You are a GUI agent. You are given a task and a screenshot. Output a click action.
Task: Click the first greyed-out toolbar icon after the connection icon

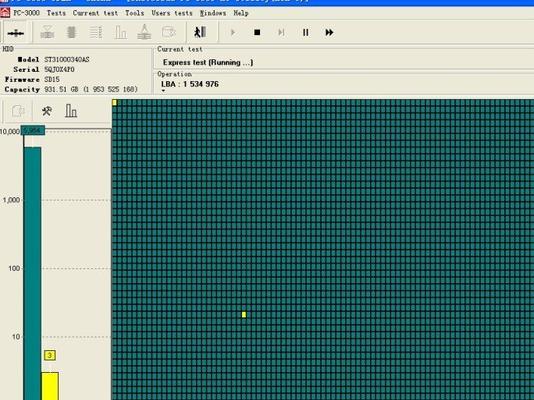tap(47, 33)
